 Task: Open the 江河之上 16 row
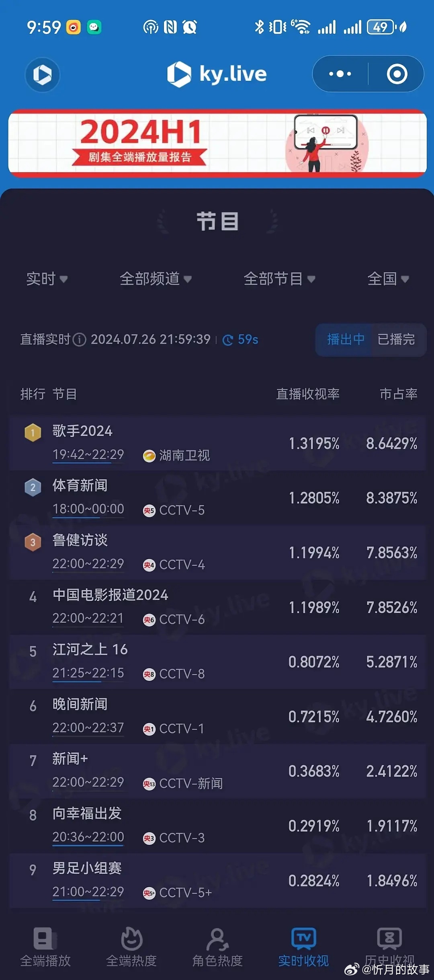(x=217, y=662)
